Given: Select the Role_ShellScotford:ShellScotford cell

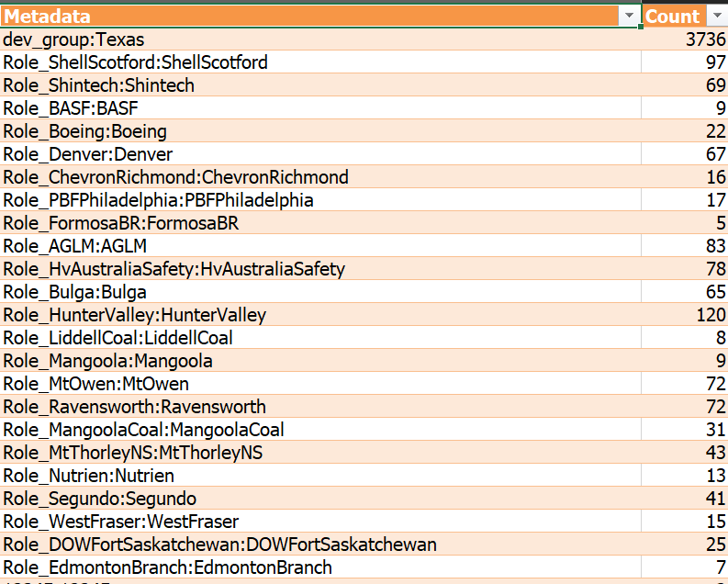Looking at the screenshot, I should [x=320, y=62].
